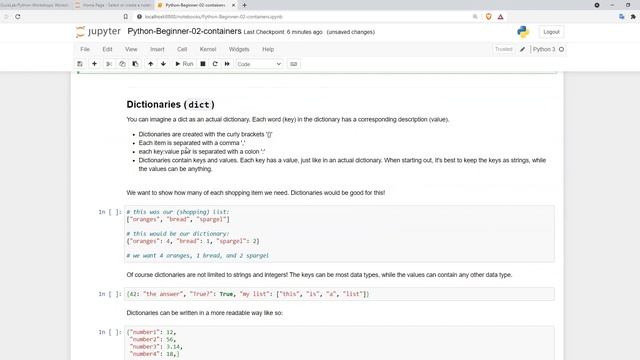Open the Edit menu

[107, 49]
